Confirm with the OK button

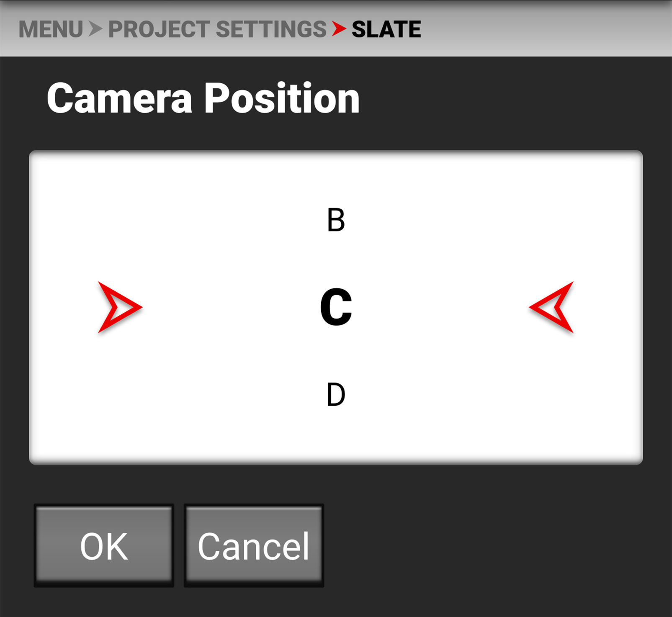104,545
